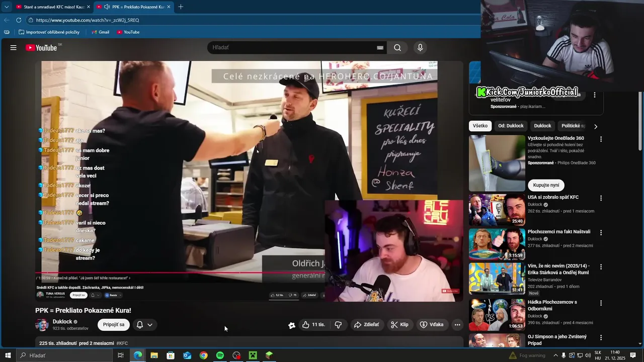Seek on the red video progress bar
The width and height of the screenshot is (644, 362).
tap(181, 273)
